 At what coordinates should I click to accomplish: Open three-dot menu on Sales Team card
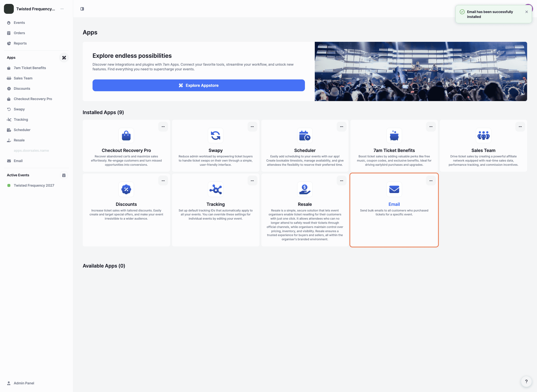pos(520,127)
